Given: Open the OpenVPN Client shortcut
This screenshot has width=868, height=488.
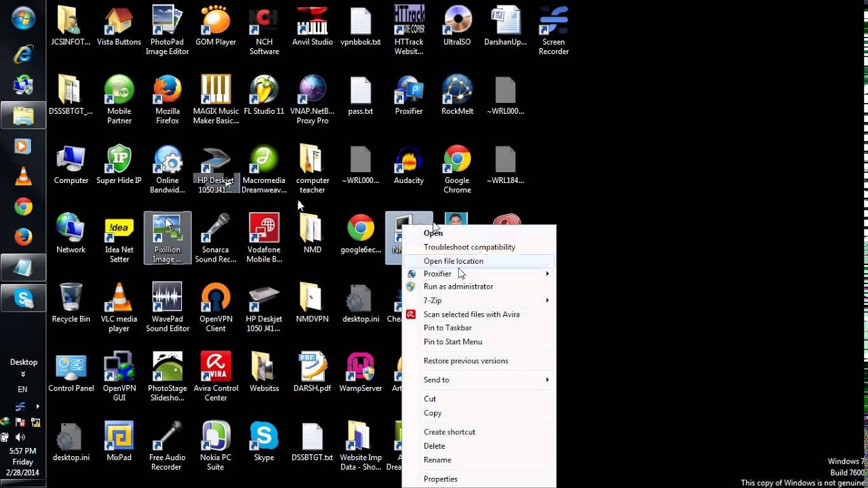Looking at the screenshot, I should coord(216,308).
